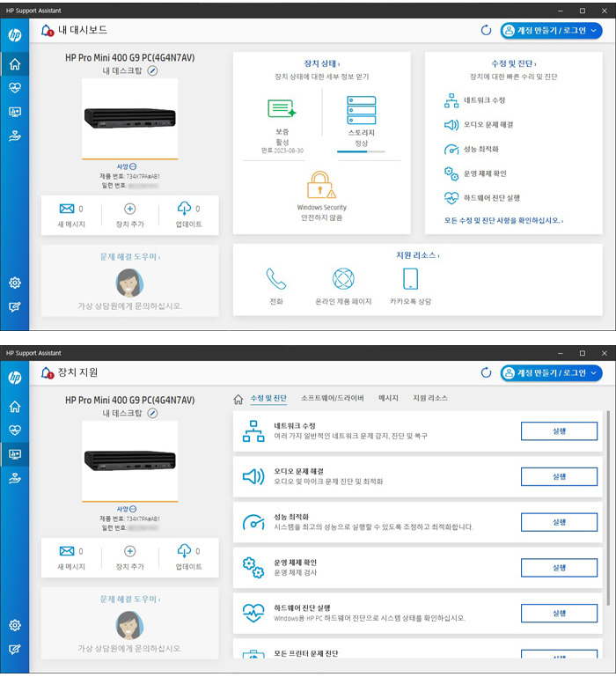The image size is (616, 677).
Task: Open the feedback icon in 장치 지원 sidebar
Action: coord(15,650)
